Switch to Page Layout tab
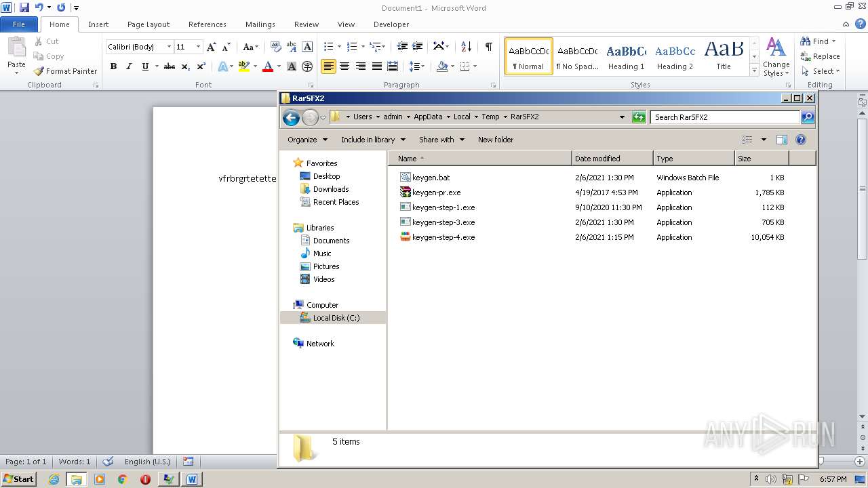 149,24
